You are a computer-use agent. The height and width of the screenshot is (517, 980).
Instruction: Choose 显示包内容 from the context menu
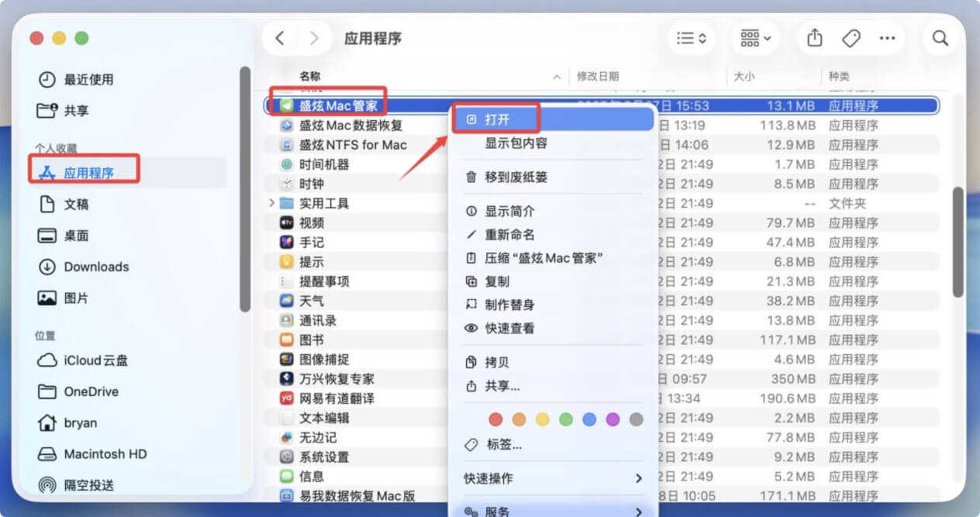pyautogui.click(x=516, y=143)
